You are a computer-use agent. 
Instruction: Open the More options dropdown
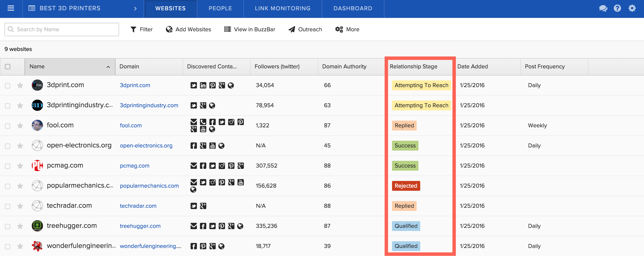click(x=347, y=29)
